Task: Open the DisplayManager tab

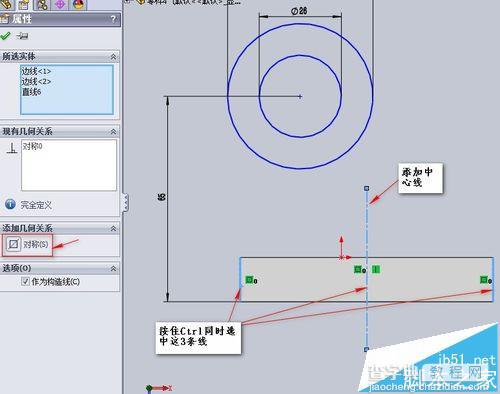Action: (x=78, y=5)
